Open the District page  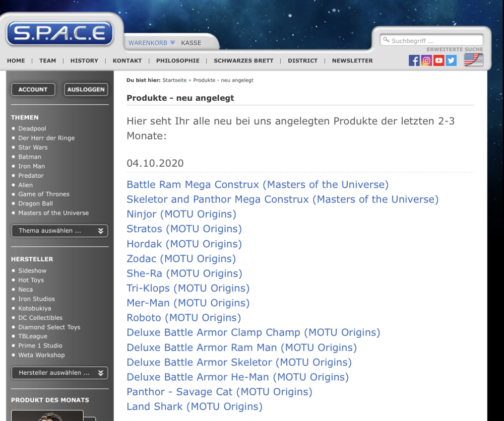(x=303, y=61)
